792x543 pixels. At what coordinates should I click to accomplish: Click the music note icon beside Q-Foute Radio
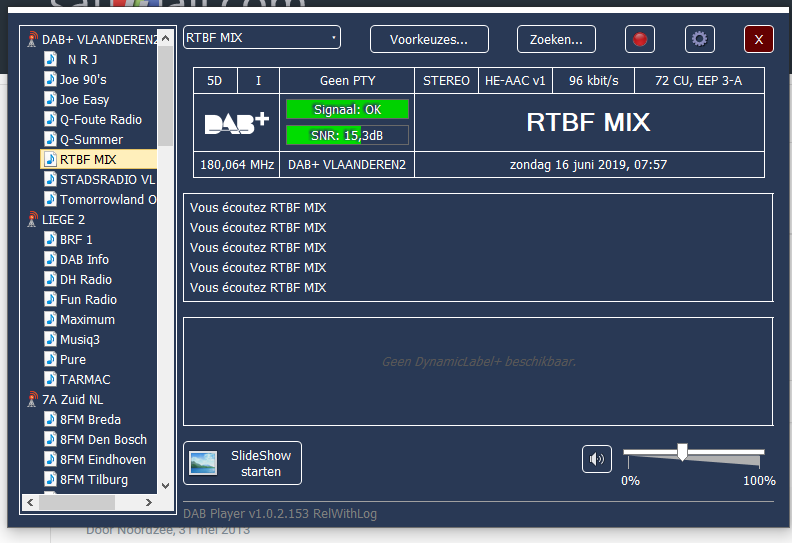tap(51, 119)
